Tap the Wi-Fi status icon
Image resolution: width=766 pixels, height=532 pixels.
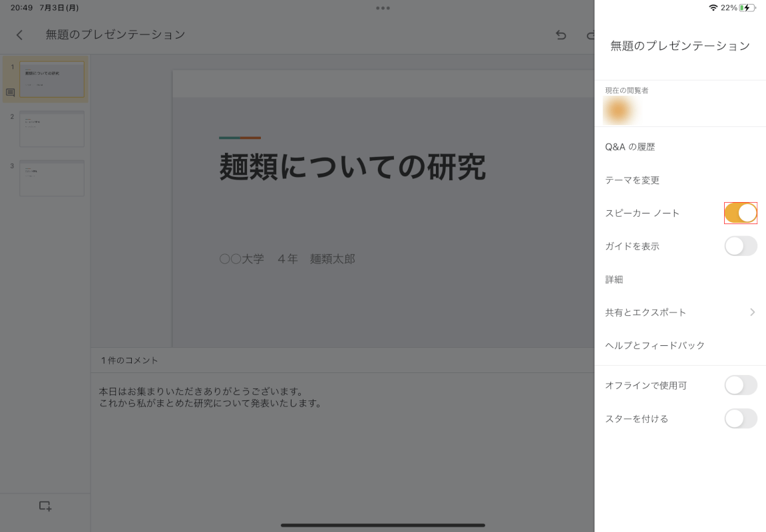coord(713,8)
